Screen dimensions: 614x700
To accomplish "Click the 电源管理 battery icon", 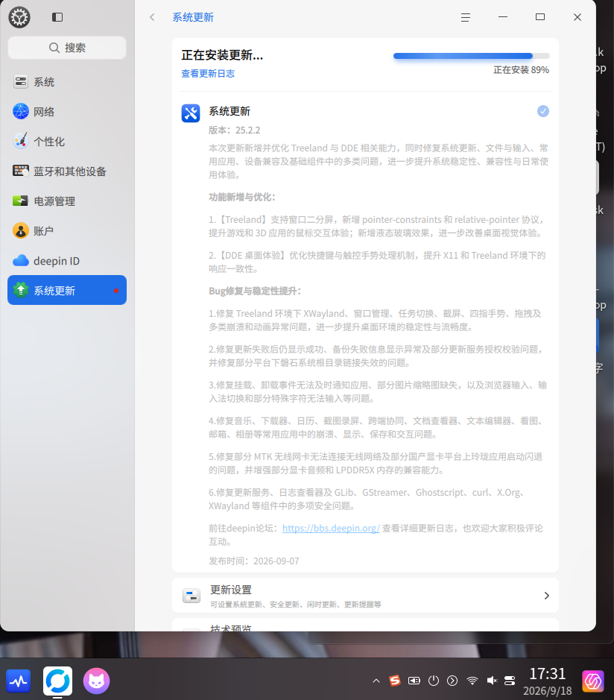I will 21,201.
